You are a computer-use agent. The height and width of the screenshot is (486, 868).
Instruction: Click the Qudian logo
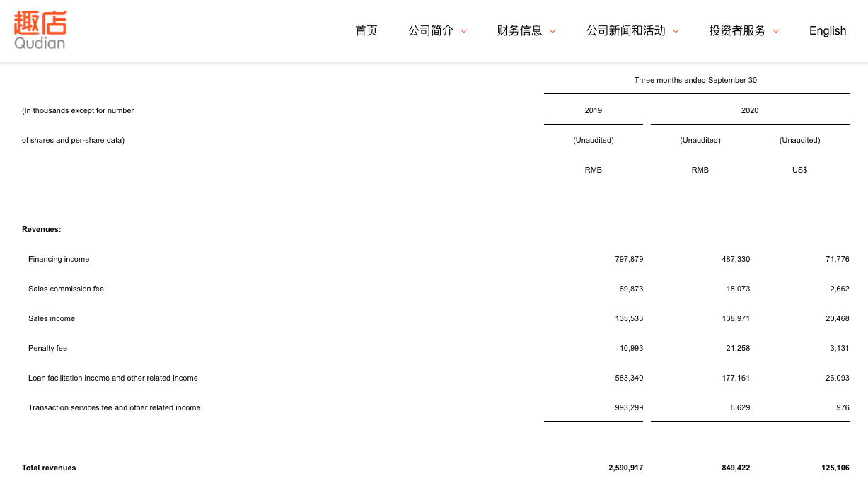click(x=40, y=30)
